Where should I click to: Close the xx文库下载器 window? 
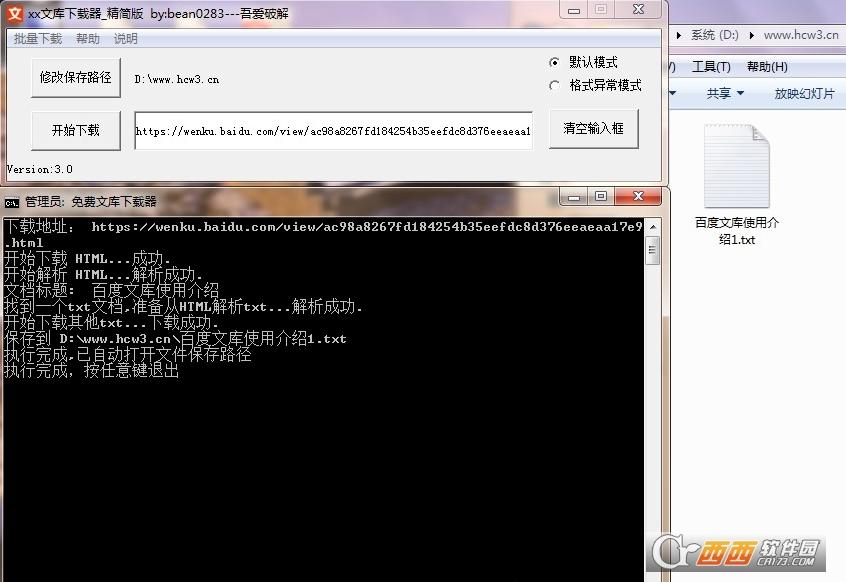638,10
